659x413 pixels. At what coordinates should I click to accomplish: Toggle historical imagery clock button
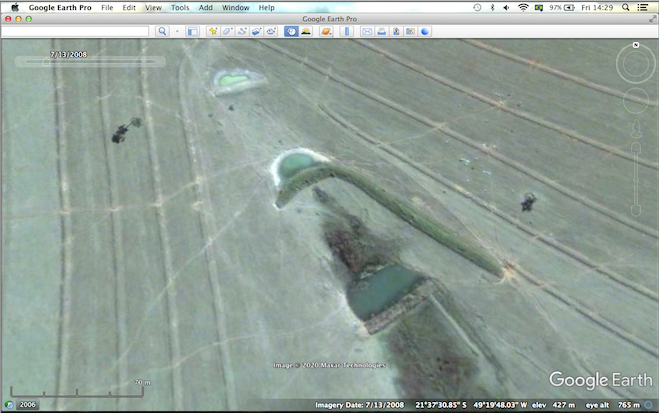point(290,32)
